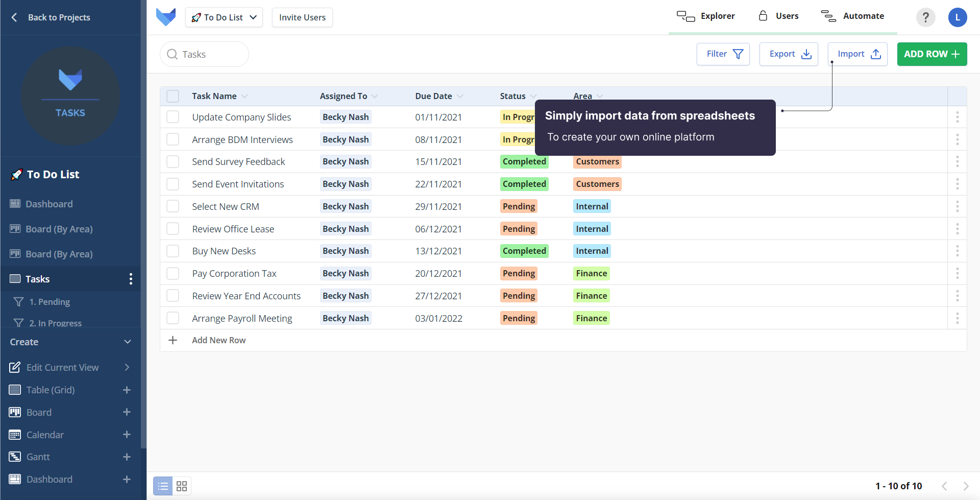
Task: Open the help question mark icon
Action: click(925, 17)
